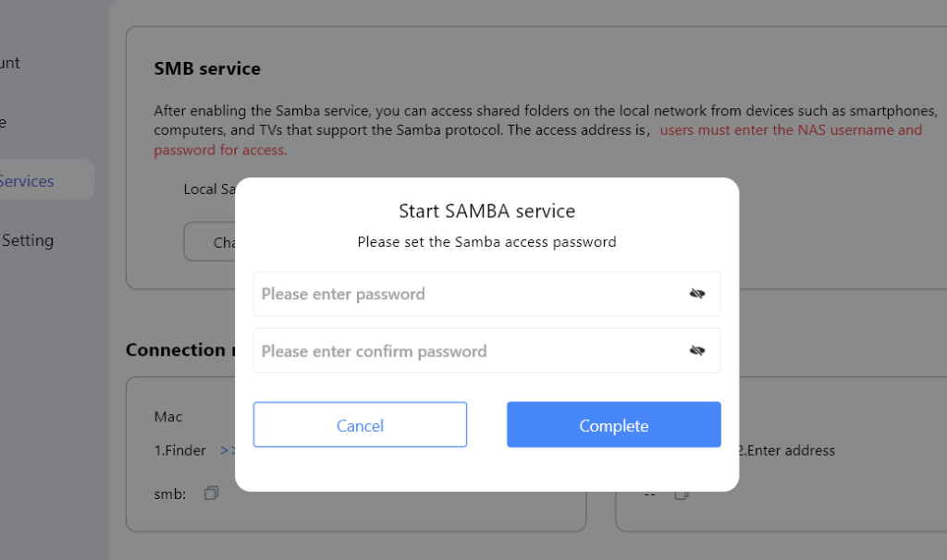The width and height of the screenshot is (947, 560).
Task: Focus the 'Please enter password' field
Action: [x=467, y=294]
